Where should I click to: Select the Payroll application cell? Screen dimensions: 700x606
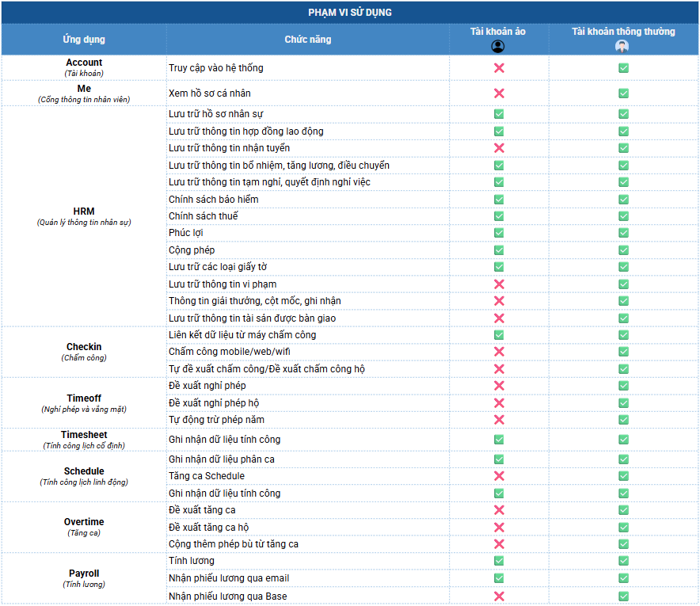[x=84, y=578]
